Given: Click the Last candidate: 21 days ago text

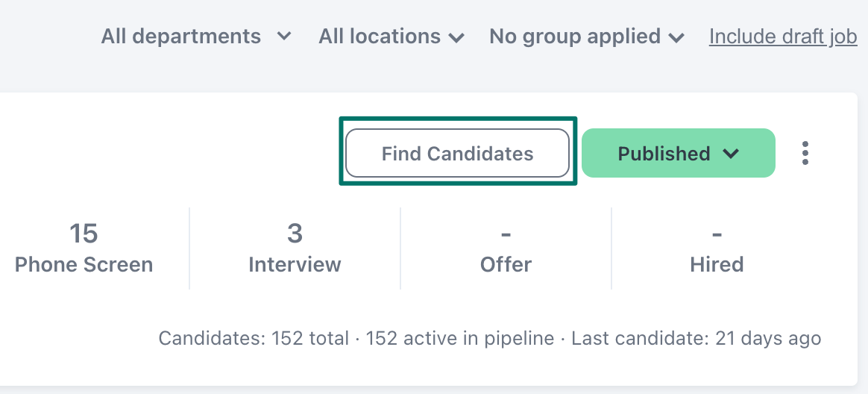Looking at the screenshot, I should pos(696,338).
